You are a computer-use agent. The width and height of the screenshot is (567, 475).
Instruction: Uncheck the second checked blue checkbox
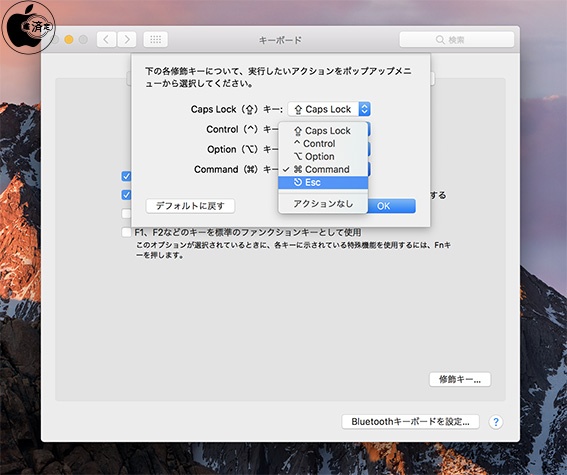point(126,195)
